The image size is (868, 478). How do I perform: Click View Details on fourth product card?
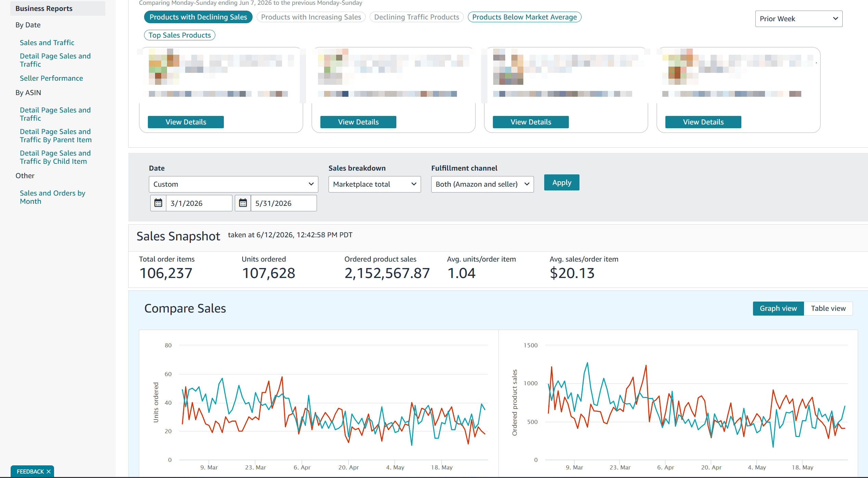point(703,122)
